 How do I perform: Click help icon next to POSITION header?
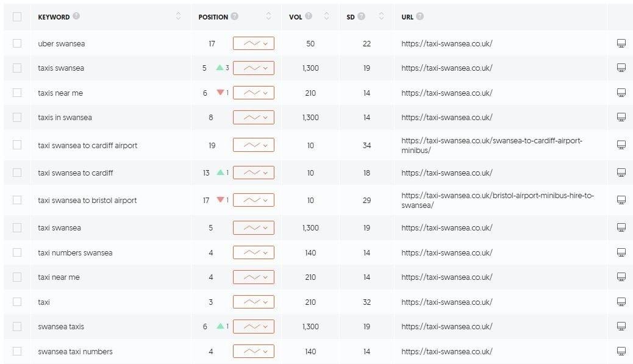235,16
